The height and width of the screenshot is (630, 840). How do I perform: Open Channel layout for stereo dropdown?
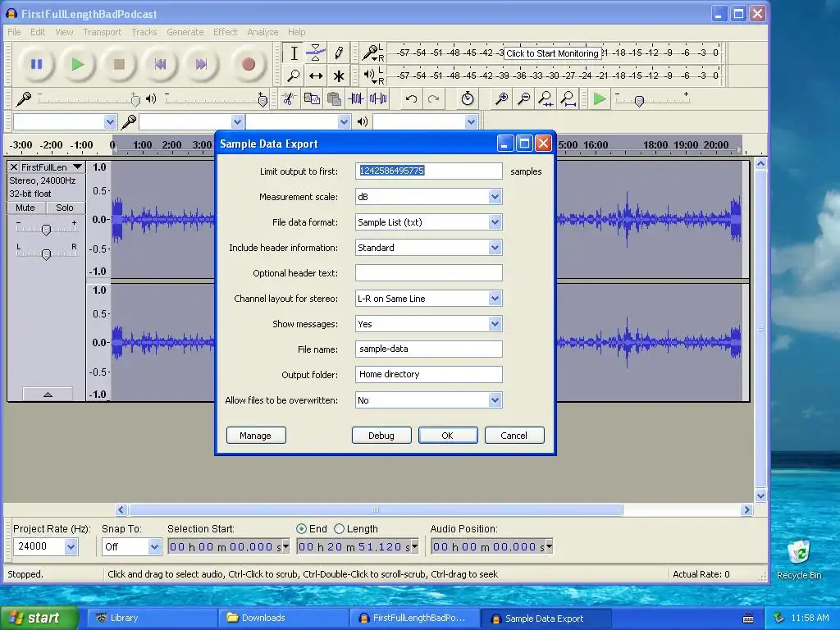pos(495,299)
